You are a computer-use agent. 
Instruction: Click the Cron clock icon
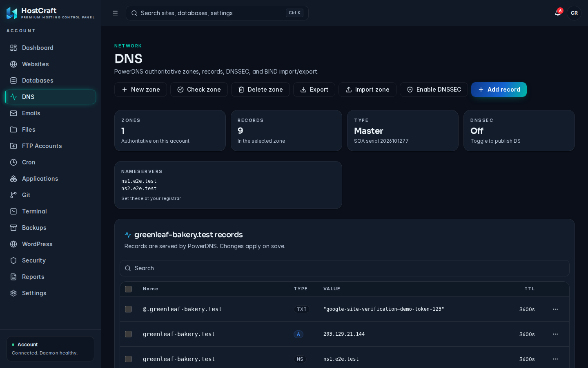point(13,162)
